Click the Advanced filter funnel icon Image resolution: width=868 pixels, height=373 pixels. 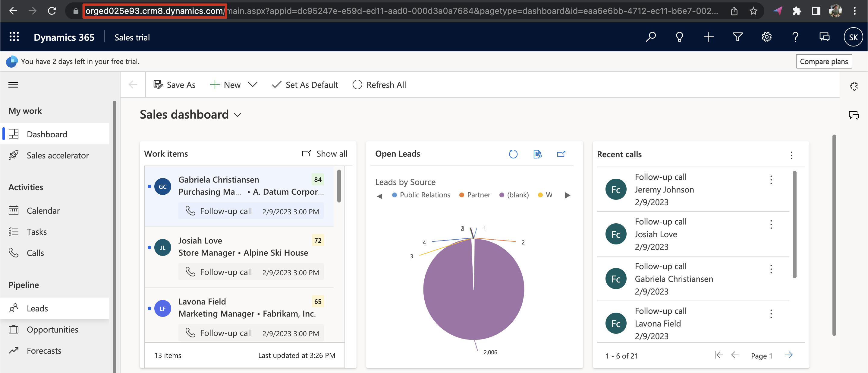click(x=737, y=37)
